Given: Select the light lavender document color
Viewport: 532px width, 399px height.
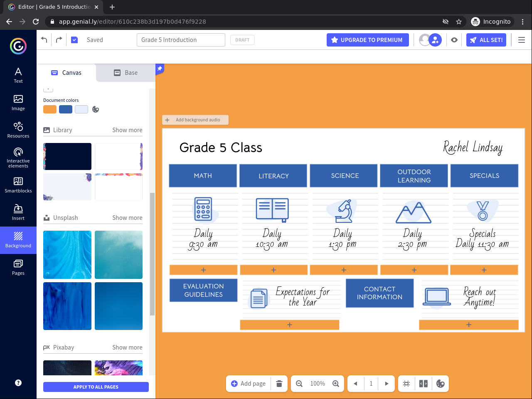Looking at the screenshot, I should coord(81,109).
